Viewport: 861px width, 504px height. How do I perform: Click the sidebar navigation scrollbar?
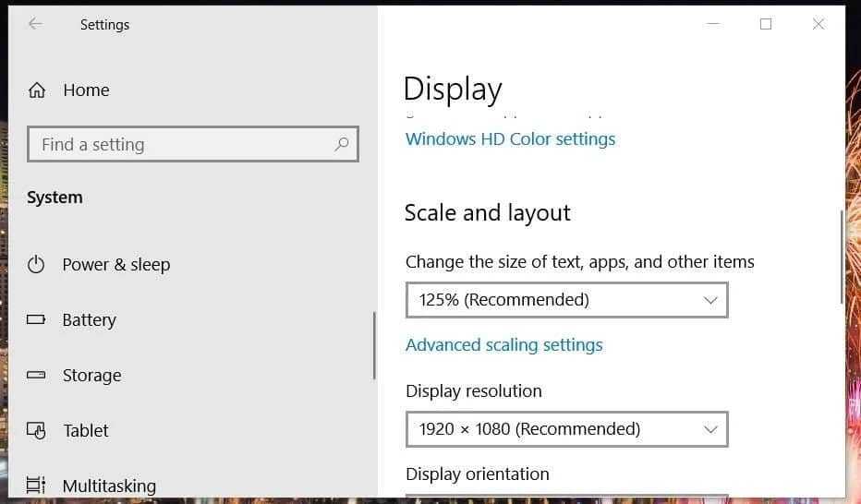374,344
